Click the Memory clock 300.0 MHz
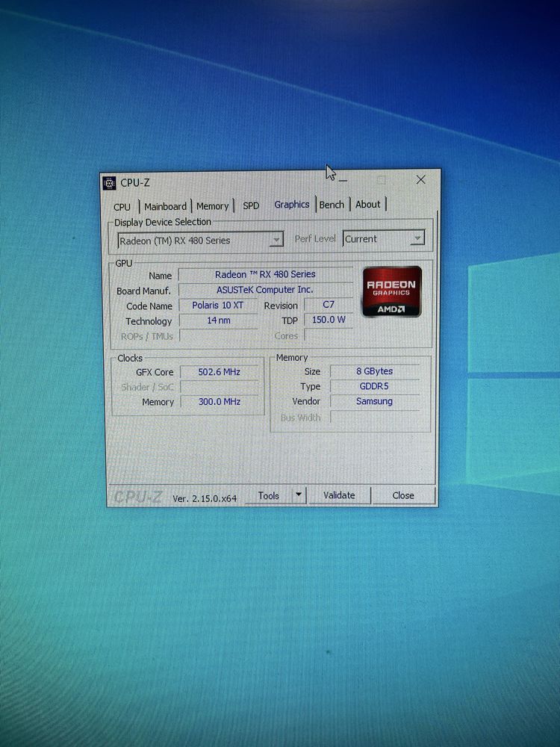 [x=220, y=402]
